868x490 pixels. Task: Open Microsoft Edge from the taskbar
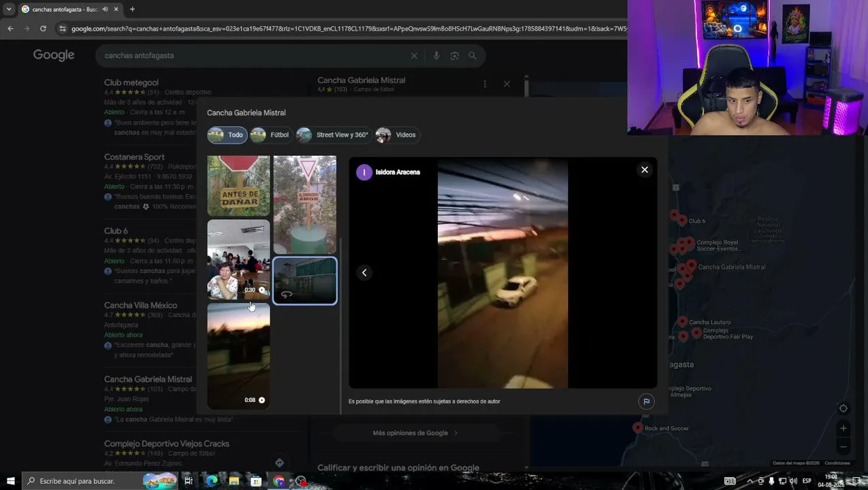click(212, 481)
